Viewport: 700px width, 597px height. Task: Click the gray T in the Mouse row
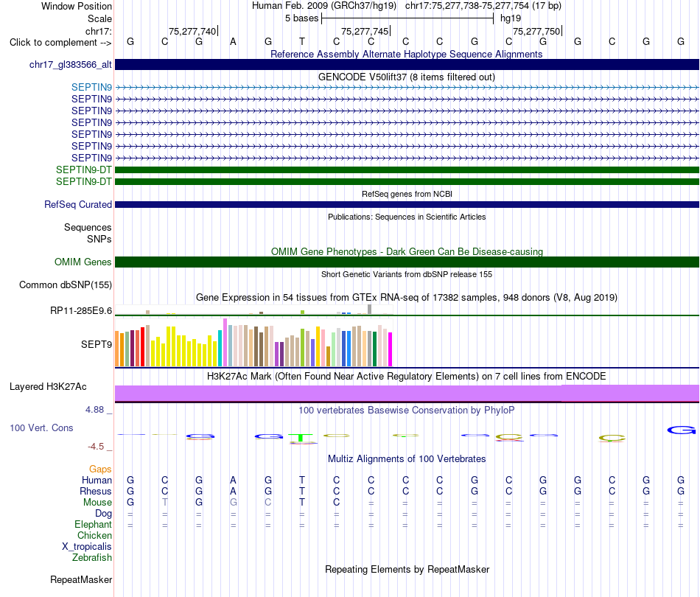165,502
